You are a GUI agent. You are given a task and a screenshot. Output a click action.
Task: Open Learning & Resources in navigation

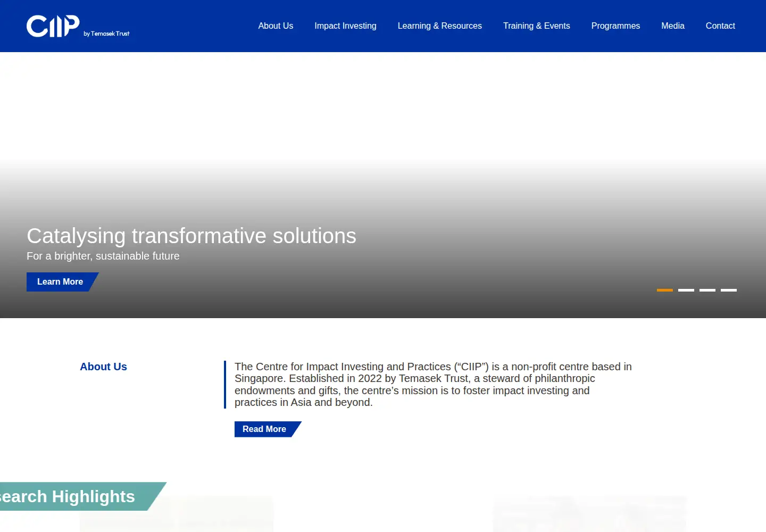click(439, 26)
